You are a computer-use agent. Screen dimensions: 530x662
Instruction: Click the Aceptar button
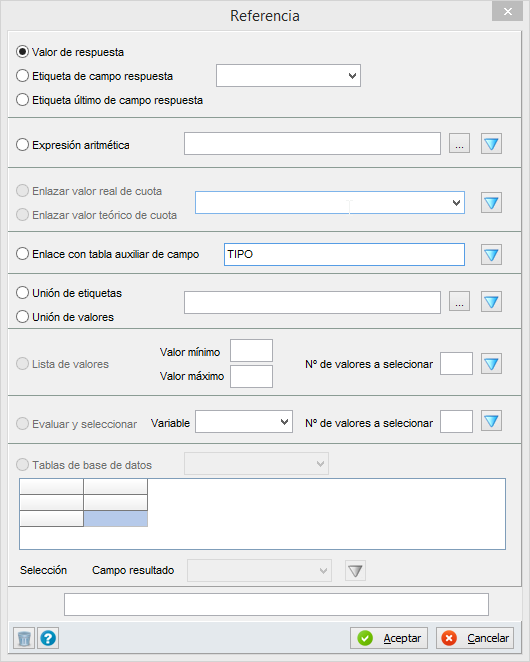(389, 638)
